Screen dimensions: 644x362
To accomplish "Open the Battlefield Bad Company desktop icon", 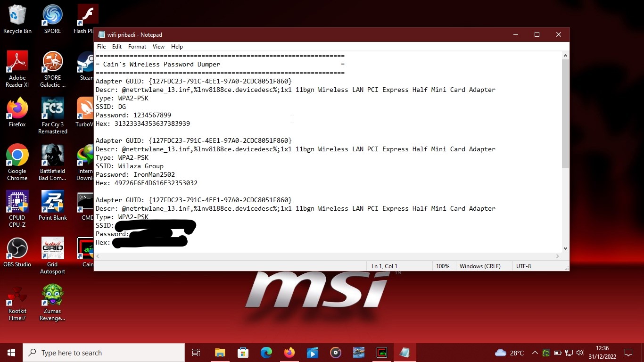I will click(x=52, y=163).
